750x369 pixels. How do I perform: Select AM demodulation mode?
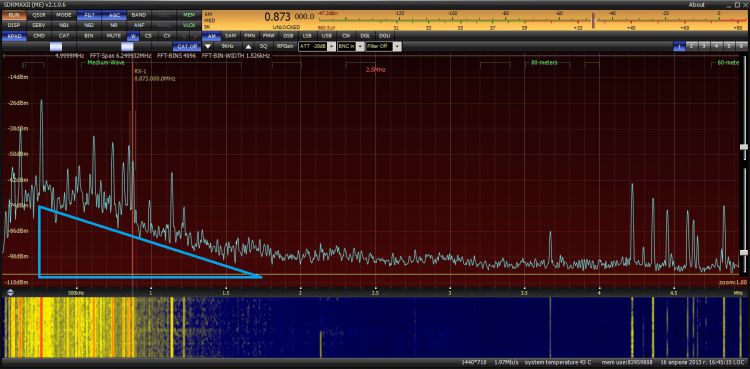pos(212,35)
